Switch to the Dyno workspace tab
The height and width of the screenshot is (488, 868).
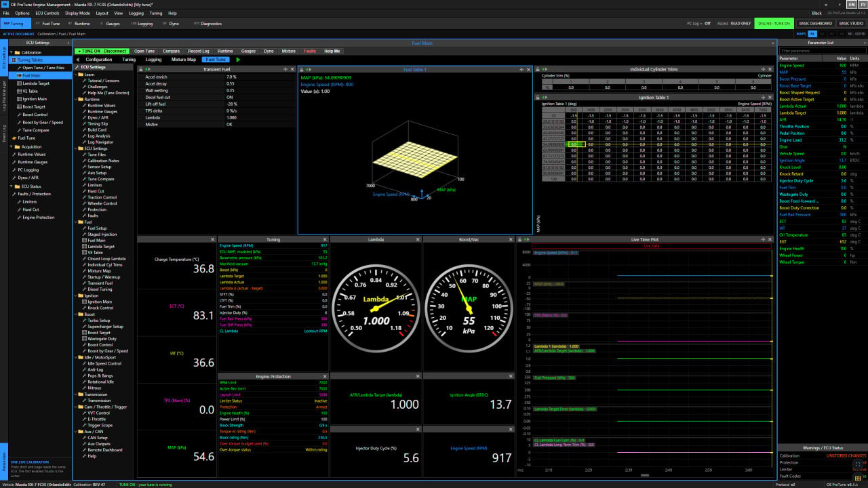pyautogui.click(x=170, y=23)
